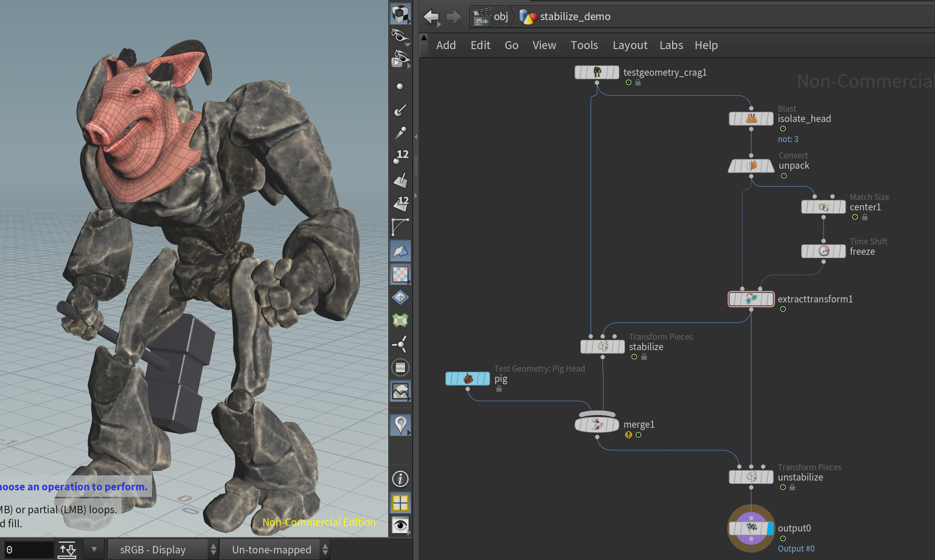935x560 pixels.
Task: Click the checkered cube display options icon
Action: (x=400, y=14)
